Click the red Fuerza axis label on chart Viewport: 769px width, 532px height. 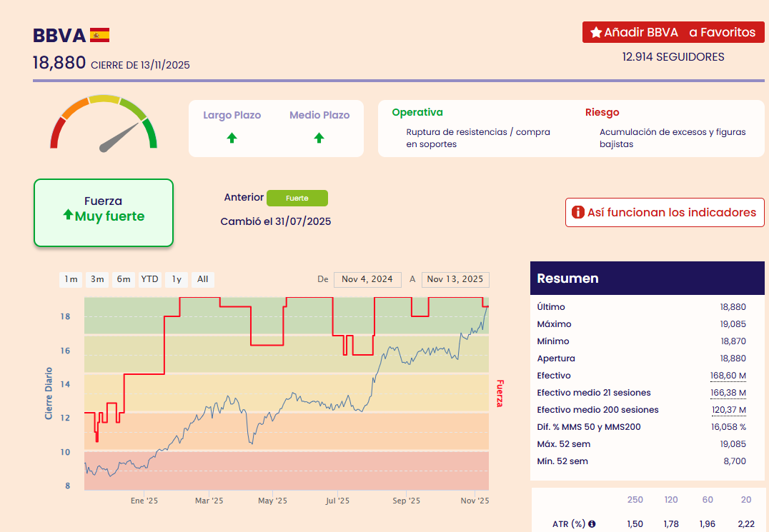pyautogui.click(x=500, y=393)
